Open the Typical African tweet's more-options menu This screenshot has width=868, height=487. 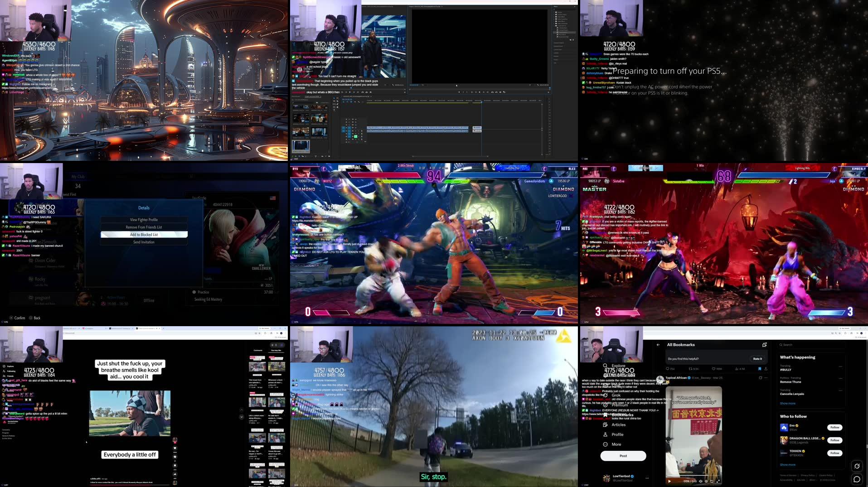766,378
